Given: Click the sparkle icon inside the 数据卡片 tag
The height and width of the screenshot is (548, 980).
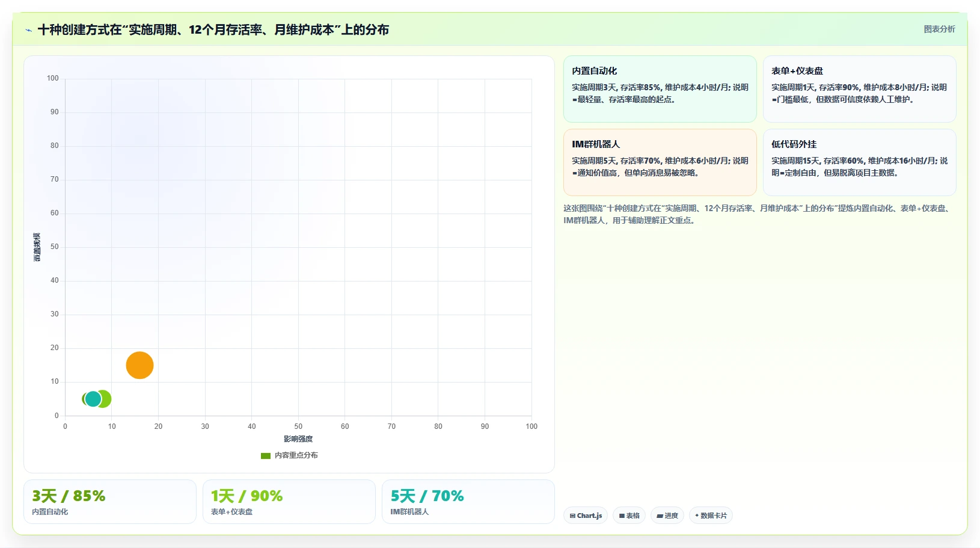Looking at the screenshot, I should pos(697,516).
